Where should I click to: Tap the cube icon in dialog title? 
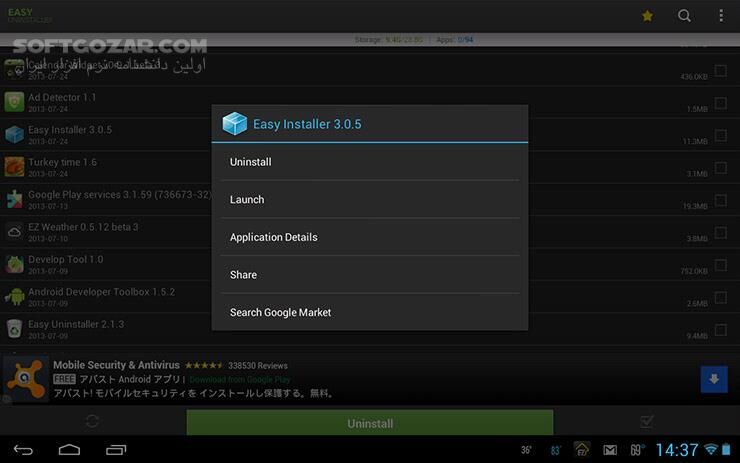235,124
